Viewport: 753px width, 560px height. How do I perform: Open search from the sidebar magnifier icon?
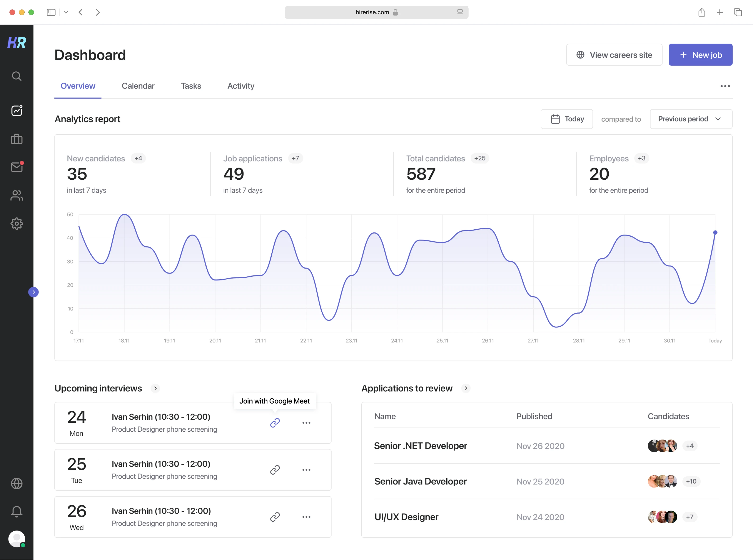pos(17,76)
